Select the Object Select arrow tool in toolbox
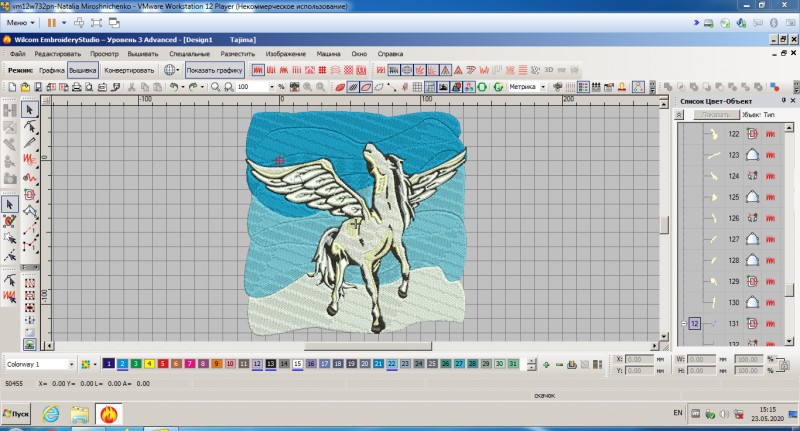Viewport: 800px width, 431px height. click(30, 110)
